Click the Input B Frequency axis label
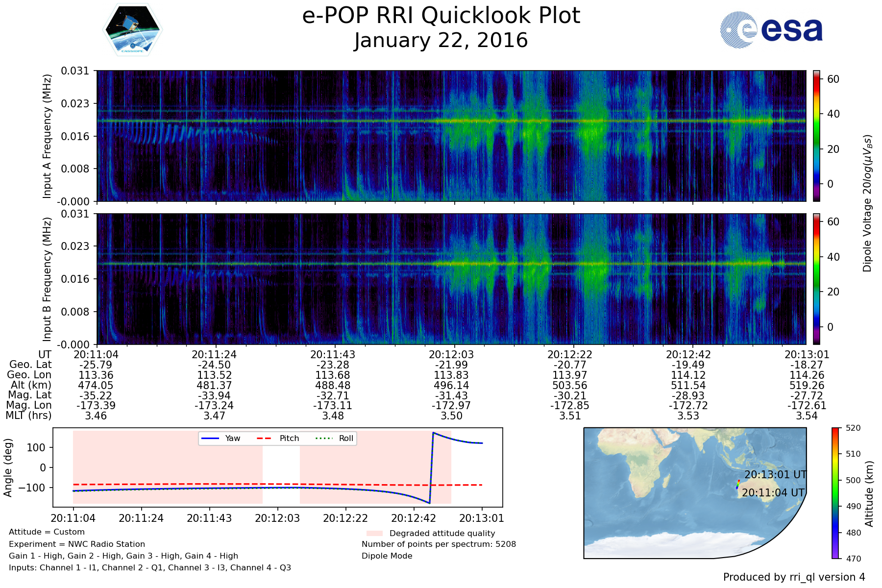Viewport: 882px width, 588px height. click(x=47, y=279)
